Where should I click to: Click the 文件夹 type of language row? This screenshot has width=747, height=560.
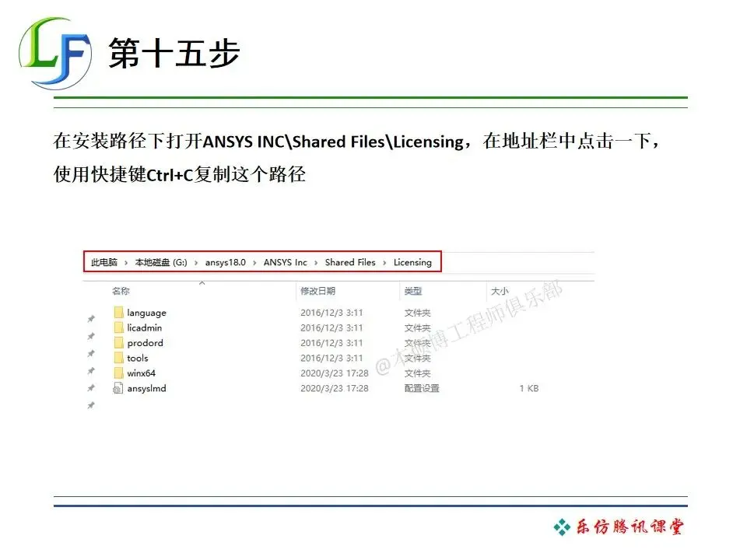[x=417, y=313]
